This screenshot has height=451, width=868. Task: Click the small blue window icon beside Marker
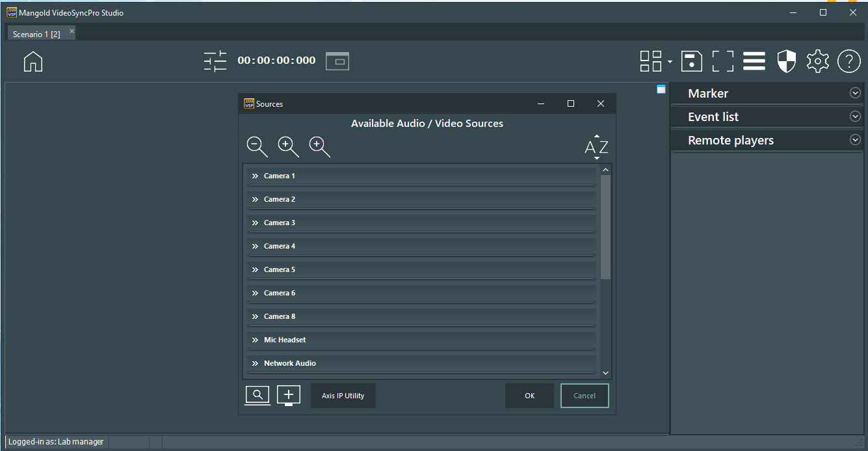[x=661, y=89]
